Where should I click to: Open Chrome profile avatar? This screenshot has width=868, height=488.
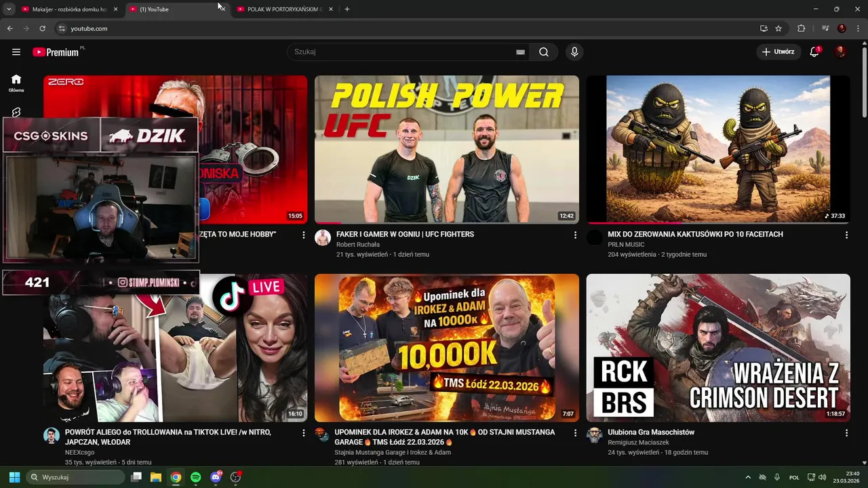pyautogui.click(x=842, y=28)
